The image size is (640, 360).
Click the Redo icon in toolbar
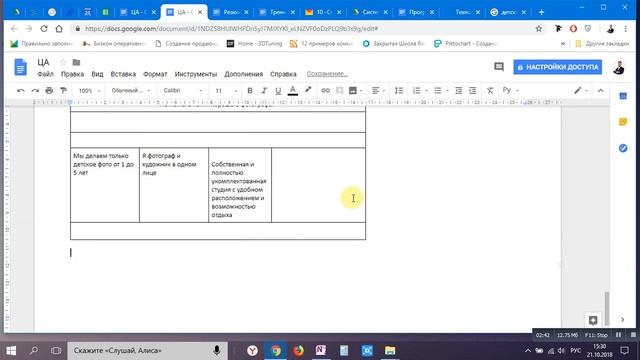click(x=35, y=91)
